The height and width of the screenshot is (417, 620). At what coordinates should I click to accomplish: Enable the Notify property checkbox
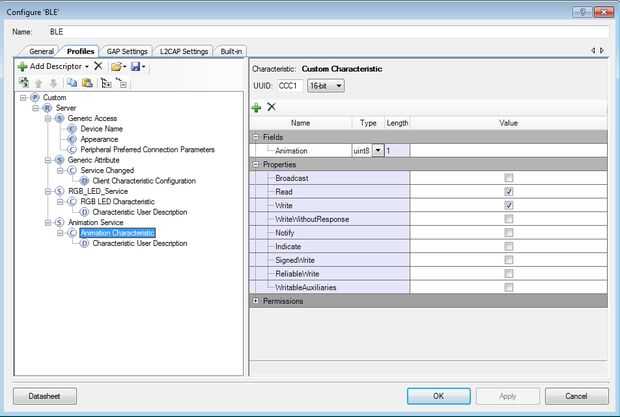coord(508,232)
